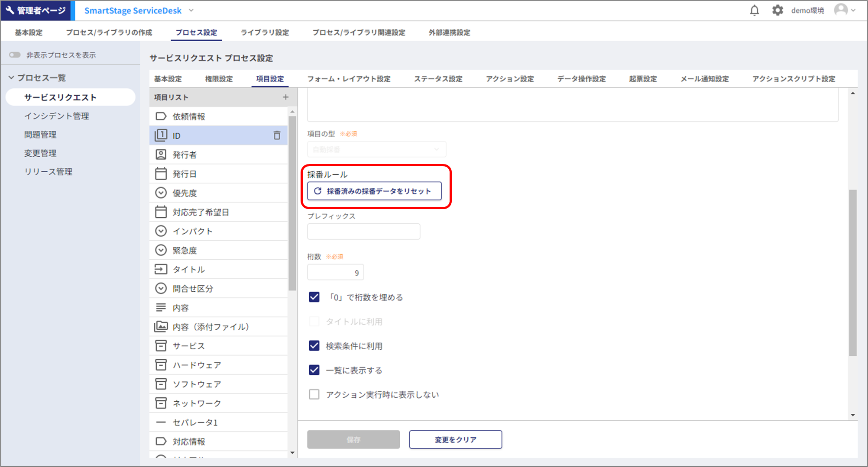The height and width of the screenshot is (467, 868).
Task: Click the notification bell icon
Action: click(x=754, y=10)
